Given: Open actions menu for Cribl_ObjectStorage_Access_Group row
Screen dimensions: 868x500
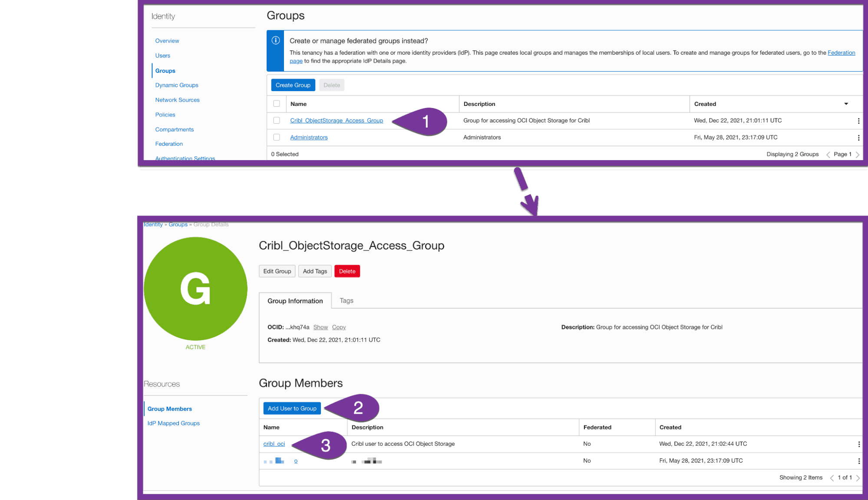Looking at the screenshot, I should click(858, 121).
